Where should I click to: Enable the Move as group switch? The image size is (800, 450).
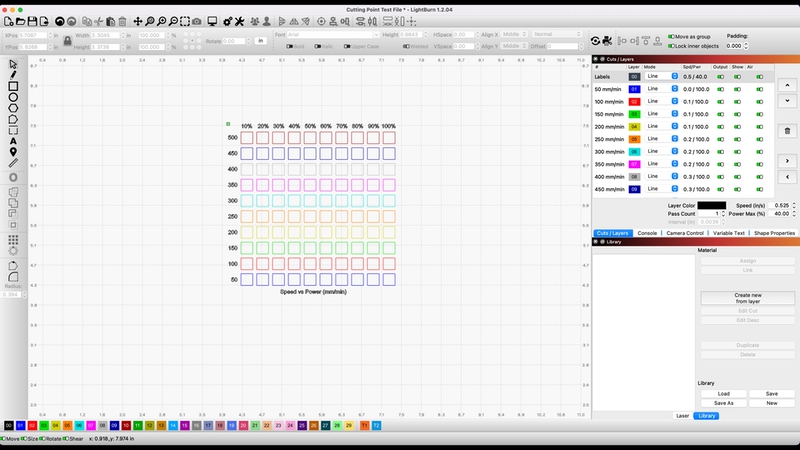coord(671,35)
